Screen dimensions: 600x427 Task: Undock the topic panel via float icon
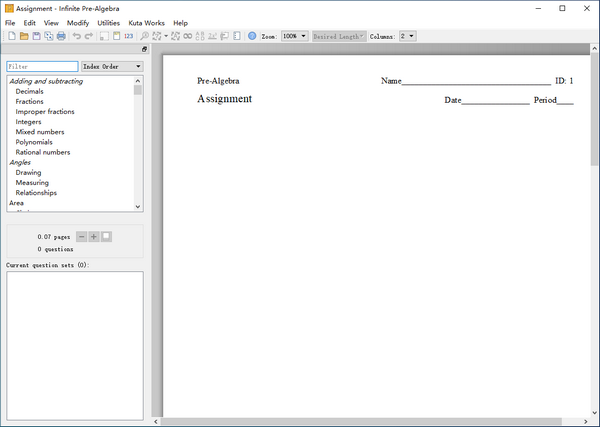click(144, 49)
